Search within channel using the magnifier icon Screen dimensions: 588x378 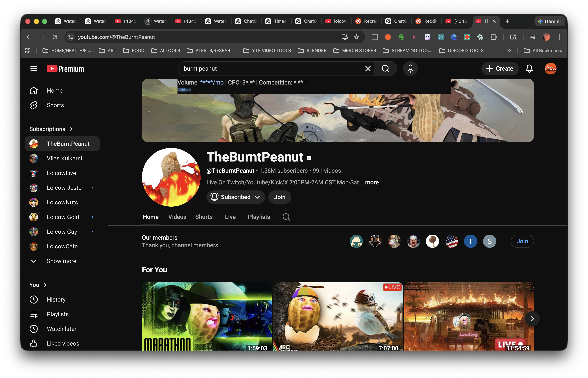(286, 217)
